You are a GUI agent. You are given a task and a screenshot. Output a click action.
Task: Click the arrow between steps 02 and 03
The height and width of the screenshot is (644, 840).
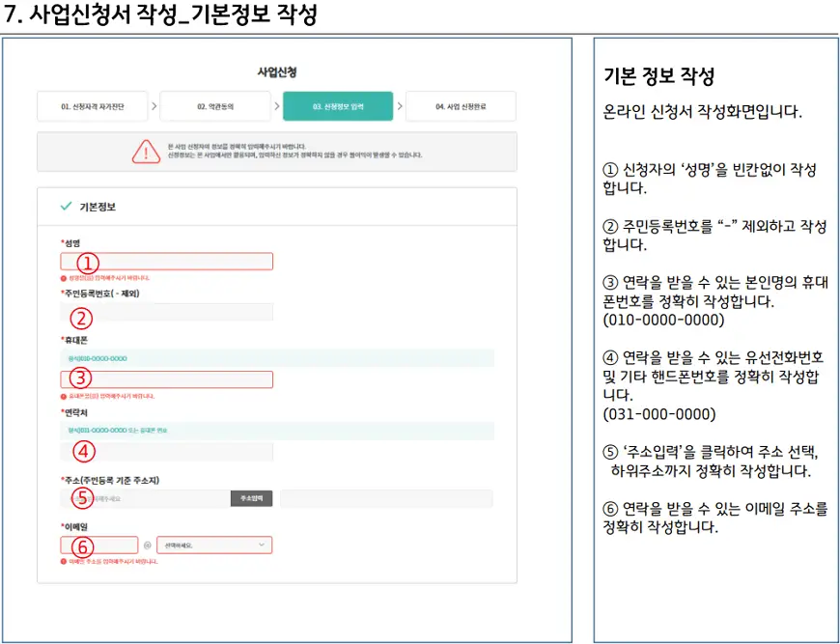click(x=276, y=106)
